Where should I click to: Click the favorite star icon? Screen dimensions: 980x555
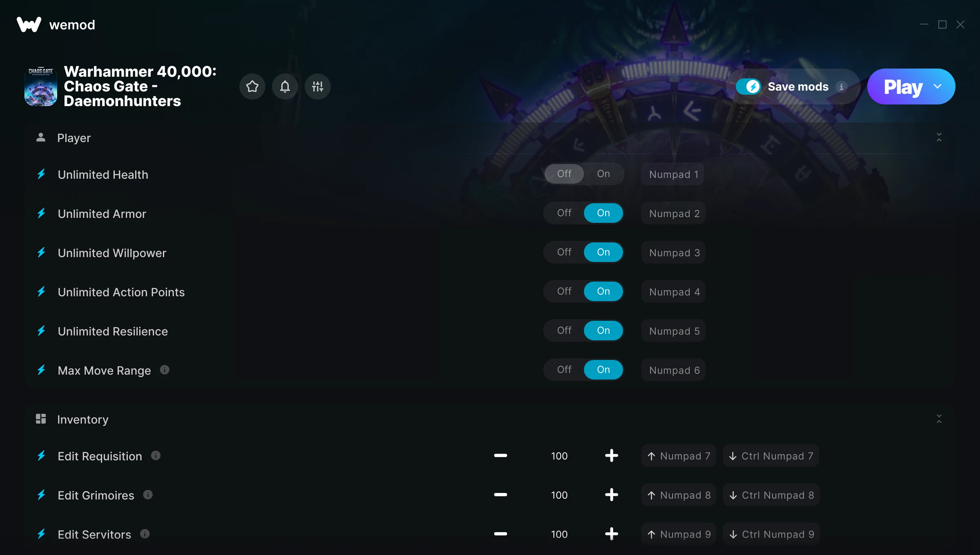(252, 87)
